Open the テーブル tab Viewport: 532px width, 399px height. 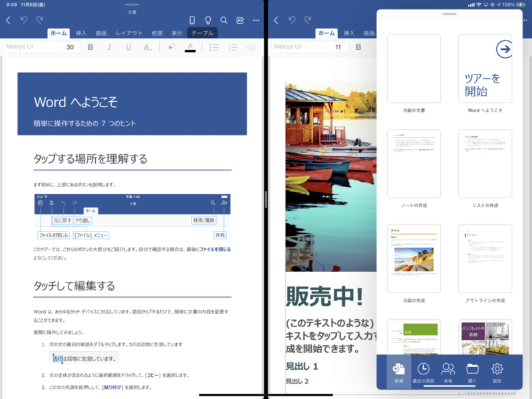point(203,33)
